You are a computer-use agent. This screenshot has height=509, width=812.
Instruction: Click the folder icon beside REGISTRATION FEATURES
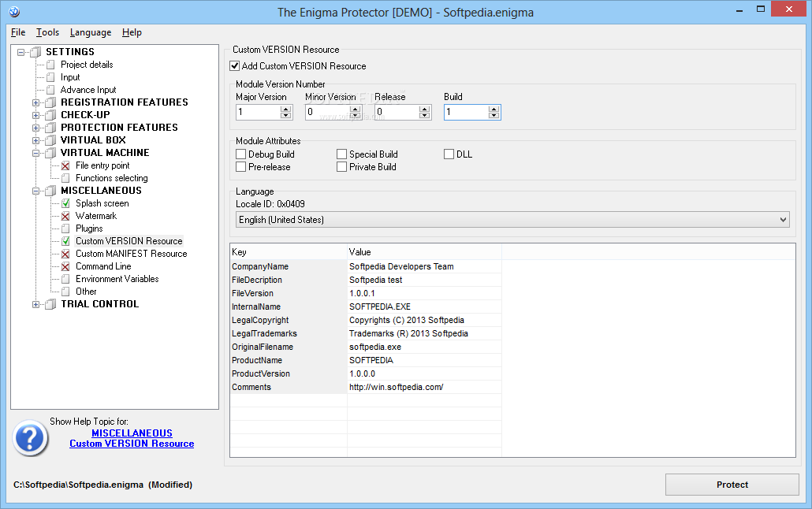(50, 102)
